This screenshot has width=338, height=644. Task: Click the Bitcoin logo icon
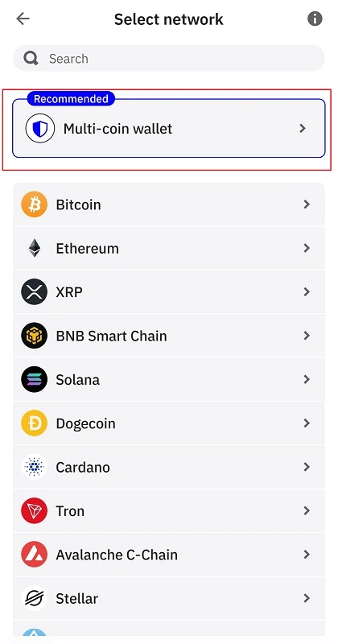pos(34,204)
